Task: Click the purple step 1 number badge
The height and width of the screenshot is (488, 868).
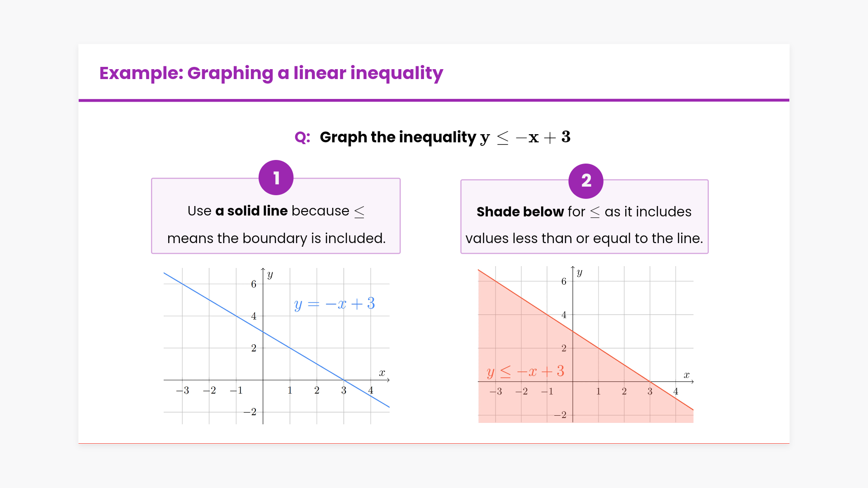Action: click(x=276, y=178)
